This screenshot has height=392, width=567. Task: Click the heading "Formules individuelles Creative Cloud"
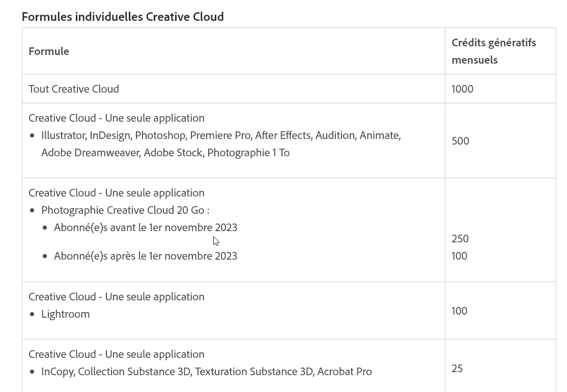pos(123,17)
